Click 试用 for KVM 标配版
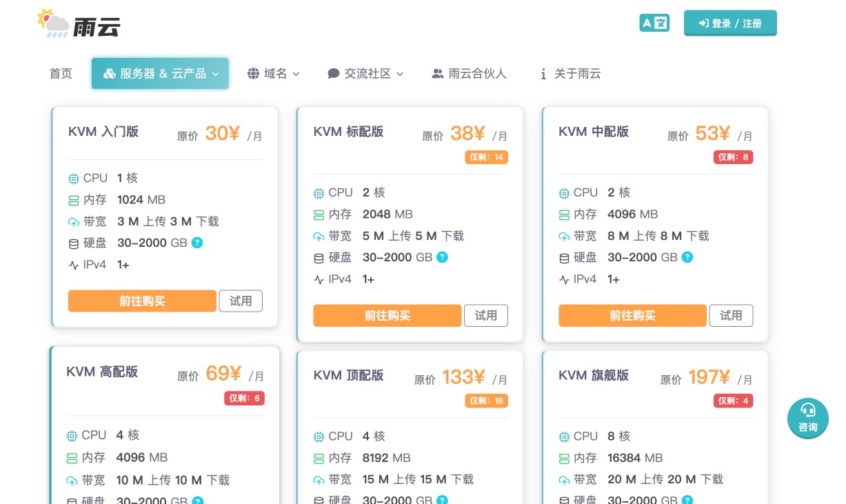The width and height of the screenshot is (846, 504). (x=486, y=316)
